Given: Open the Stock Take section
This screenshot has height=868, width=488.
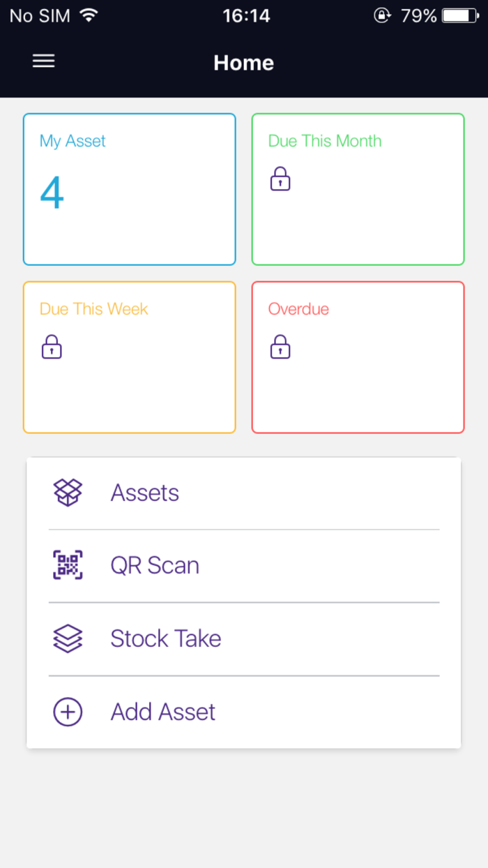Looking at the screenshot, I should click(166, 638).
